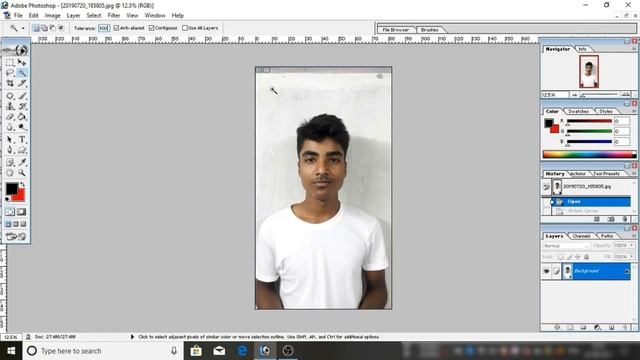Delete current state in History panel
Screen dimensions: 640x360
click(624, 219)
